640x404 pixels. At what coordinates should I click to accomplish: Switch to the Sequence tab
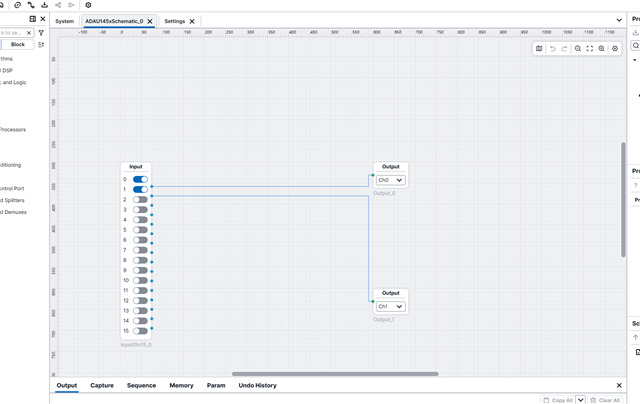(x=141, y=385)
